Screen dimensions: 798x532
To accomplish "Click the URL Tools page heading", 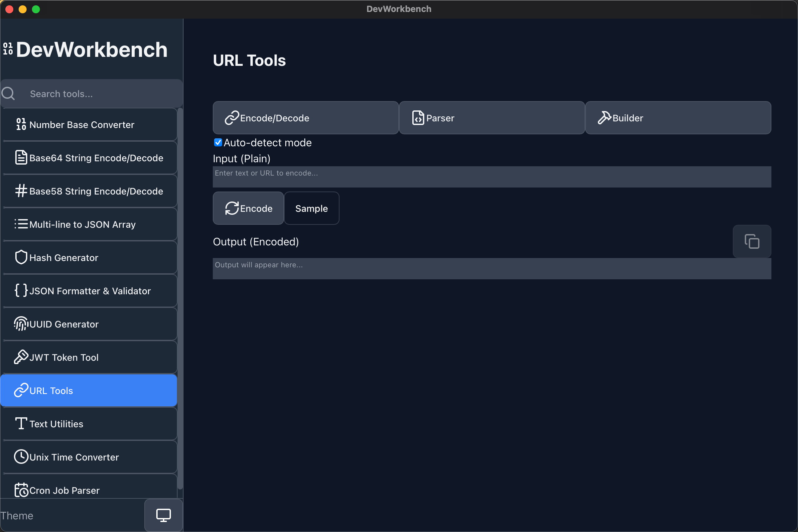I will click(x=249, y=61).
